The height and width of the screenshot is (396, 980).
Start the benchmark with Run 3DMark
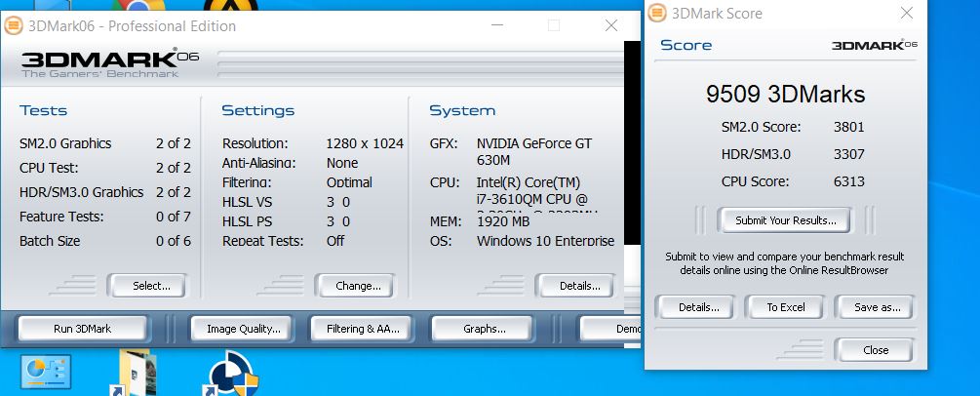[83, 329]
